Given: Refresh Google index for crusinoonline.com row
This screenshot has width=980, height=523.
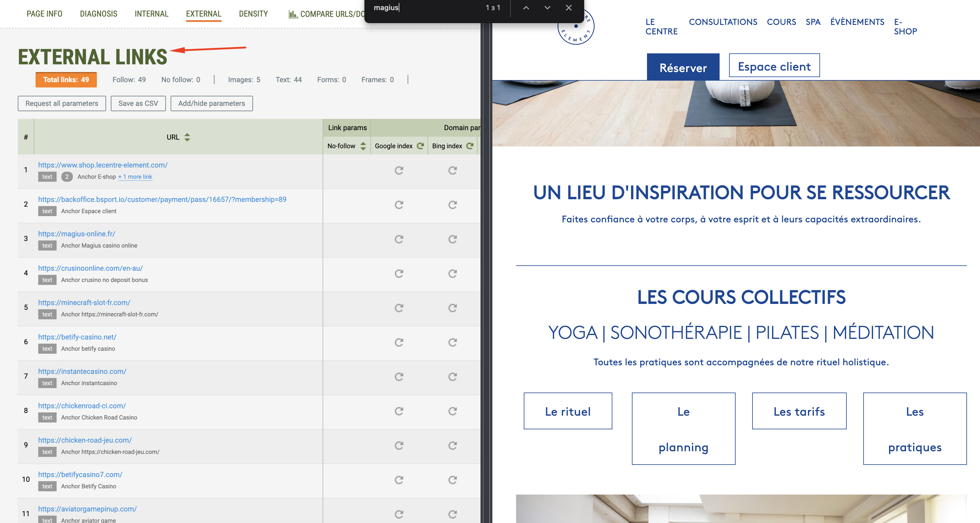Looking at the screenshot, I should 399,273.
